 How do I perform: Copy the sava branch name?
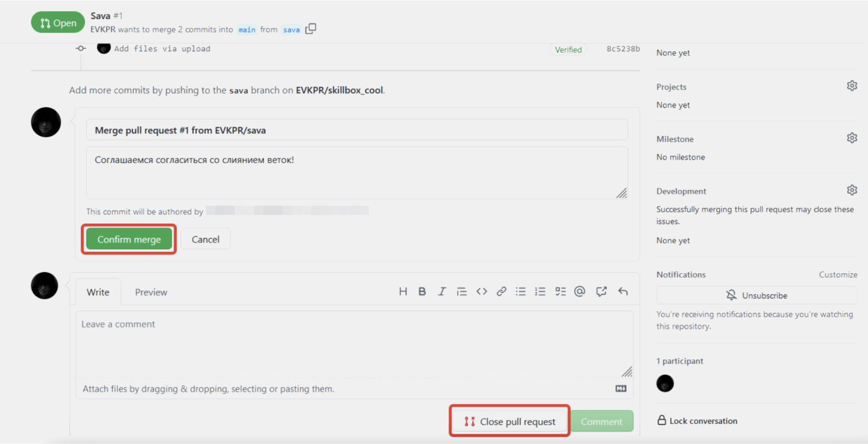[x=311, y=29]
